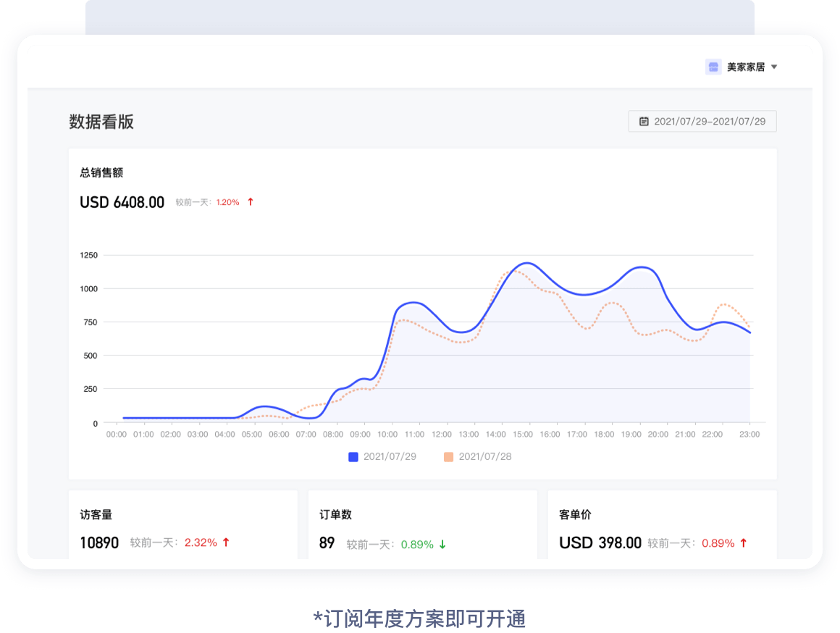The width and height of the screenshot is (840, 633).
Task: Click the 客单价 card title
Action: click(575, 514)
